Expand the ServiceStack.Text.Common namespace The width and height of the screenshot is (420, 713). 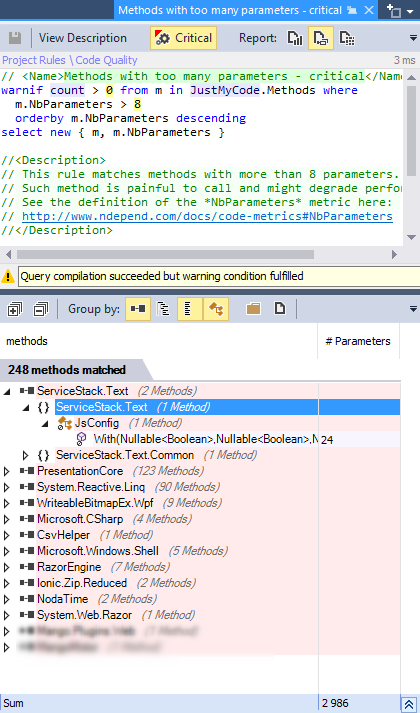tap(26, 455)
